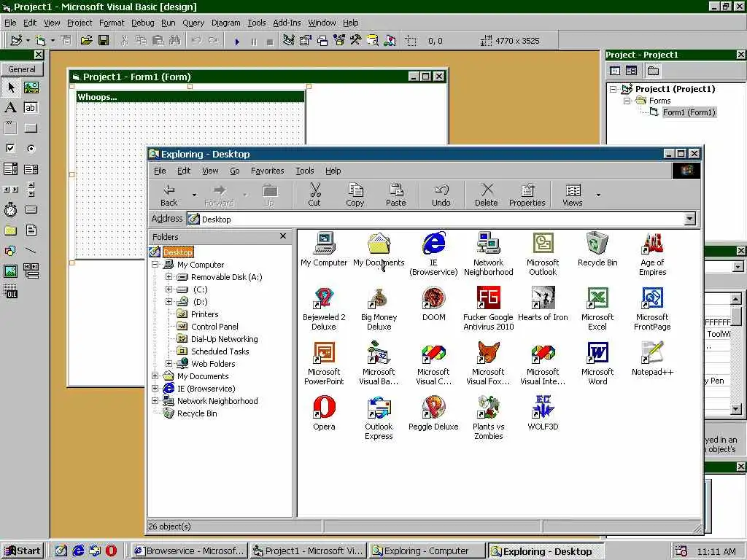The image size is (747, 560).
Task: Open the Address bar dropdown
Action: point(689,219)
